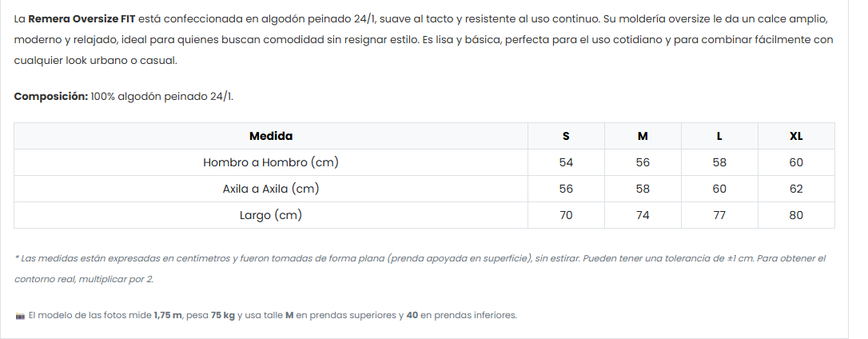Click the "L" size column header
This screenshot has height=339, width=868.
(x=719, y=136)
